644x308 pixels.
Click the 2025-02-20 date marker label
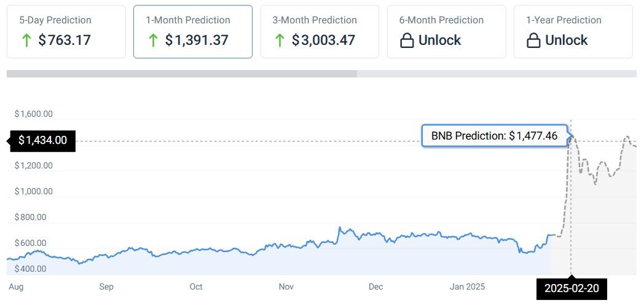click(x=571, y=288)
